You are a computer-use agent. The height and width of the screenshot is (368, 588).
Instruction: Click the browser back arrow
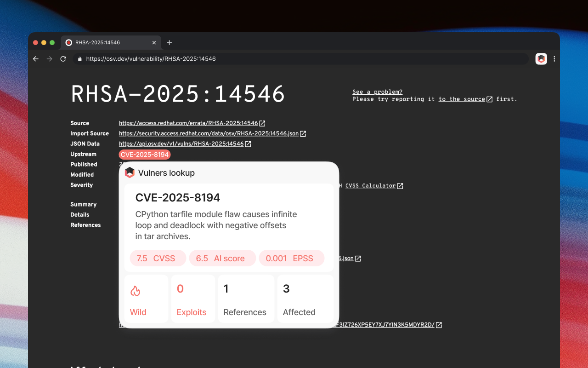click(36, 59)
